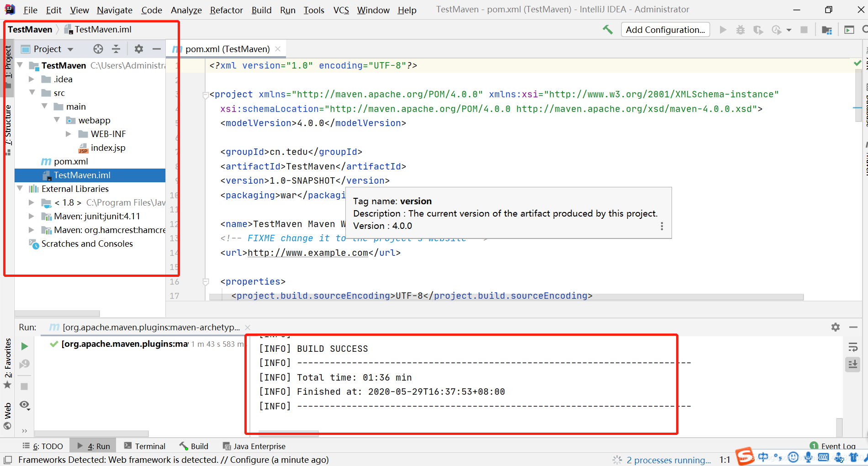Hide the Run tool window
The height and width of the screenshot is (466, 868).
[x=853, y=327]
